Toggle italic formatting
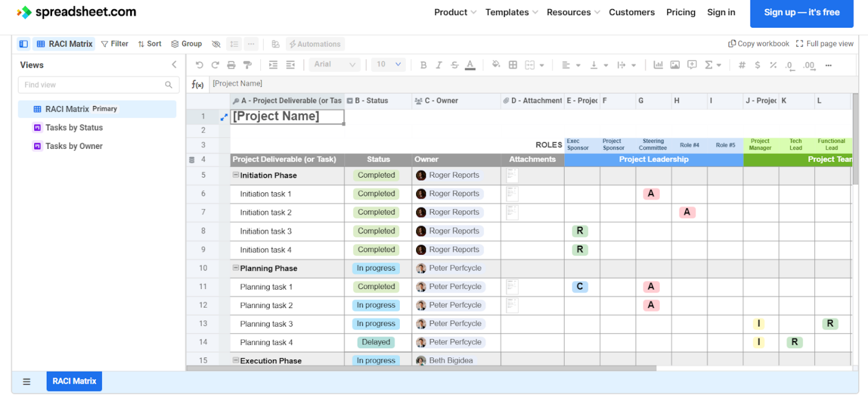The height and width of the screenshot is (395, 868). pos(439,65)
